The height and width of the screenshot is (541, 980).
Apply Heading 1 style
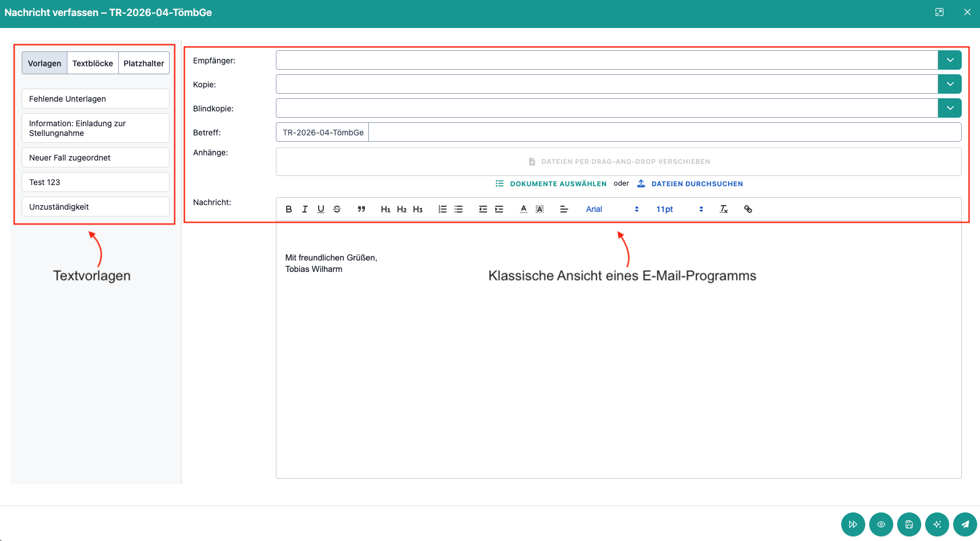(x=385, y=209)
